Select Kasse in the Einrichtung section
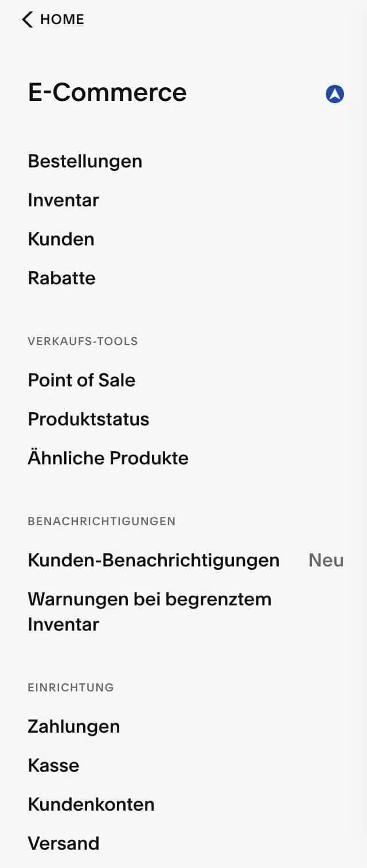This screenshot has height=868, width=367. click(53, 765)
